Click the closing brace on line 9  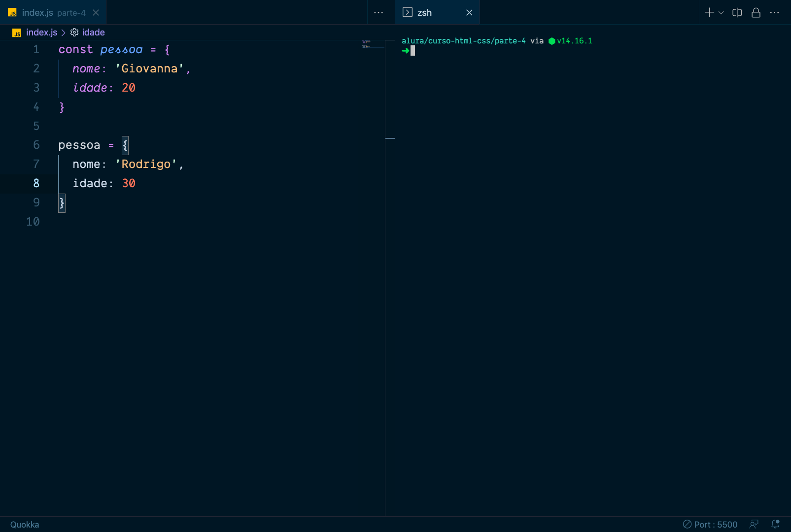pos(62,203)
